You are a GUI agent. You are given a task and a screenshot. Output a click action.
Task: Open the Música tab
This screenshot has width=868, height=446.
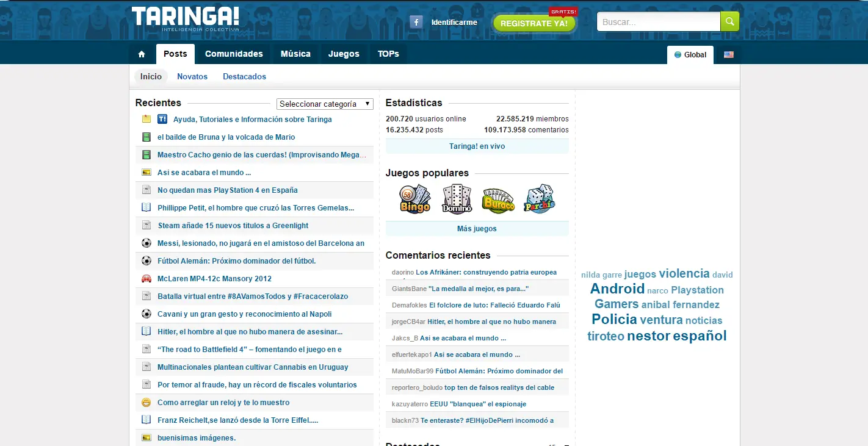(x=295, y=54)
